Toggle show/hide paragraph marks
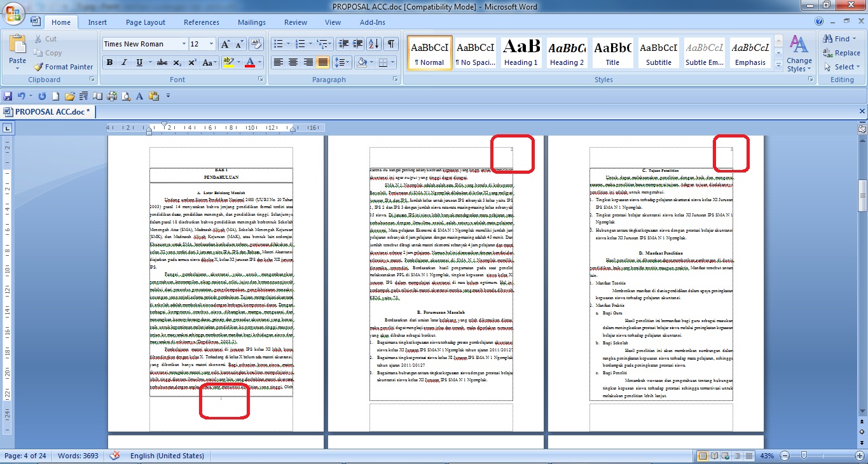Screen dimensions: 868x464 (x=391, y=44)
